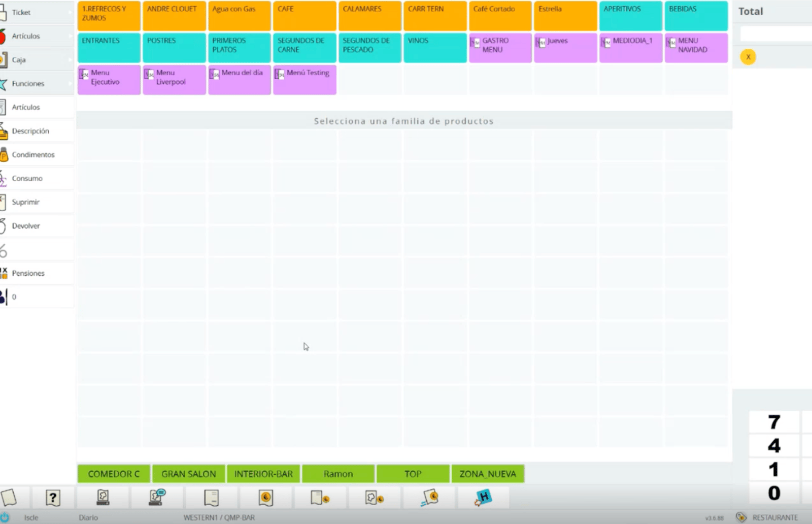Screen dimensions: 812x524
Task: Open the APERITIVOS family
Action: tap(631, 16)
